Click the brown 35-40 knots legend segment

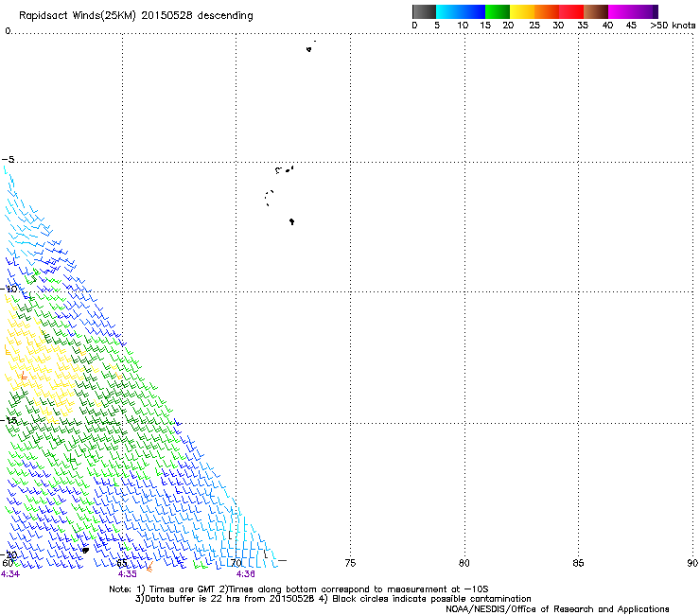(x=596, y=11)
